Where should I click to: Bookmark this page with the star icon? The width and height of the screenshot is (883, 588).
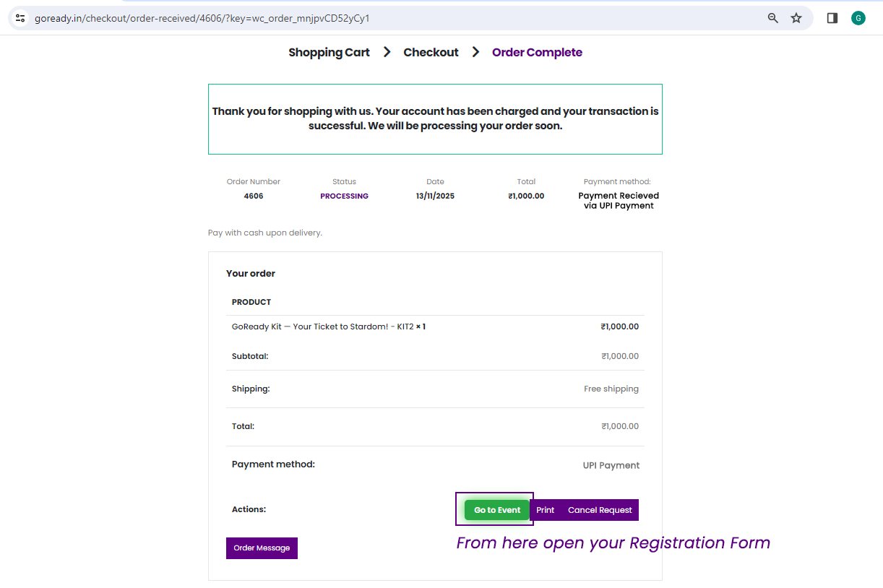(x=796, y=18)
